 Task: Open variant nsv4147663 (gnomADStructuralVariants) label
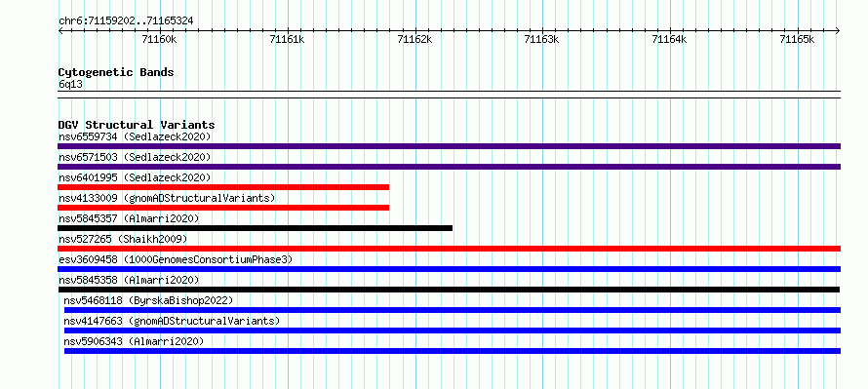click(x=172, y=321)
